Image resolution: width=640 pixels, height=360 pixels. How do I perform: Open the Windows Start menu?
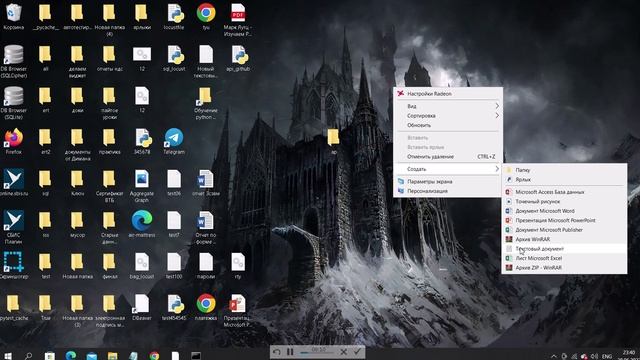coord(8,356)
